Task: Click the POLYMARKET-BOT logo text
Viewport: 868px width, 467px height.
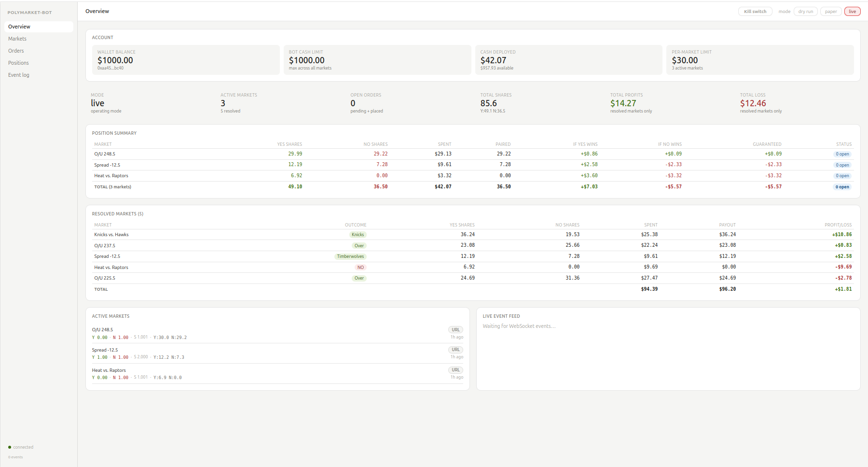Action: pyautogui.click(x=29, y=13)
